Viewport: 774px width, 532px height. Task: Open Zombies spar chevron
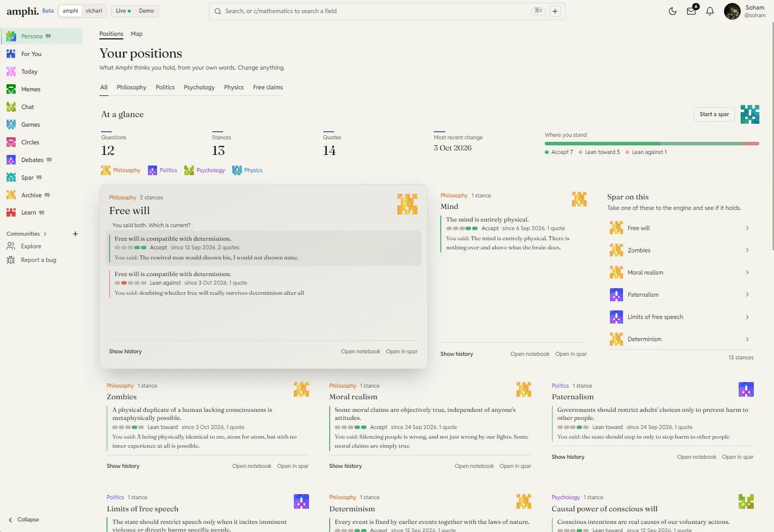pos(747,250)
